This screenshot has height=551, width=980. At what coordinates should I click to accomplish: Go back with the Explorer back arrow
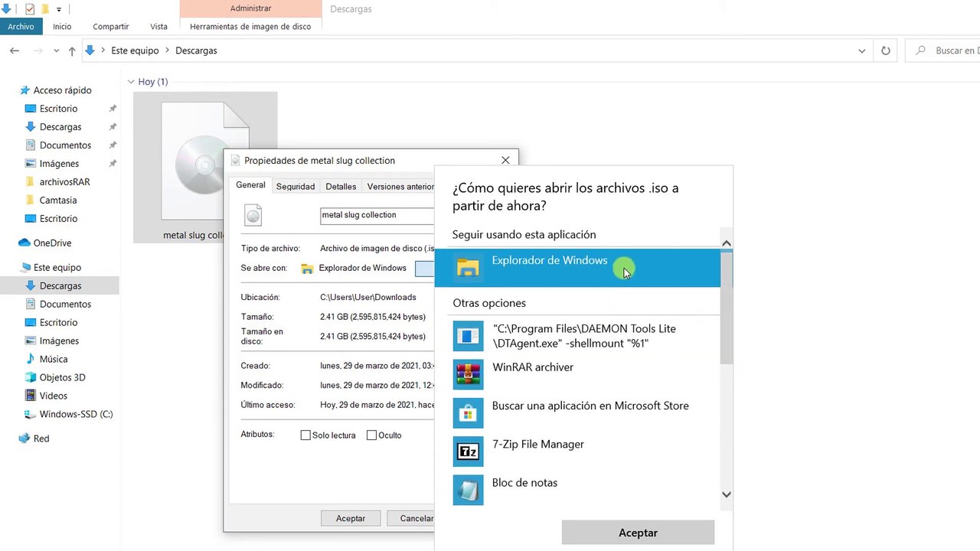click(x=15, y=51)
